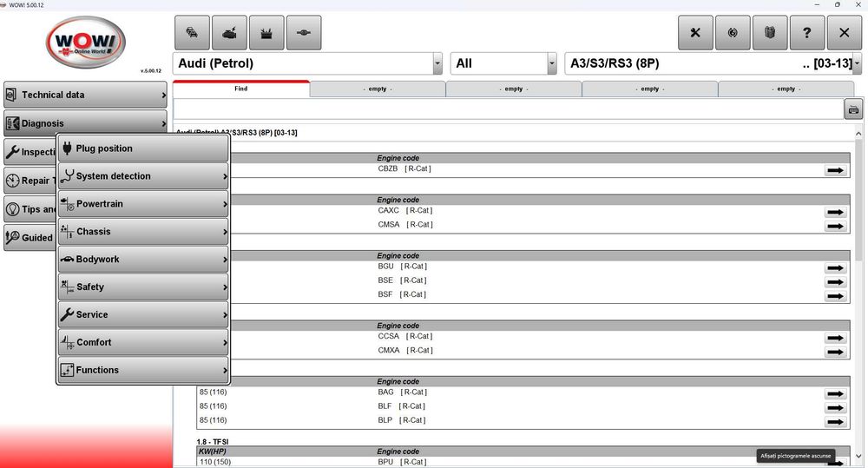The height and width of the screenshot is (468, 868).
Task: Expand the A3/S3/RS3 (8P) model dropdown arrow
Action: (x=857, y=63)
